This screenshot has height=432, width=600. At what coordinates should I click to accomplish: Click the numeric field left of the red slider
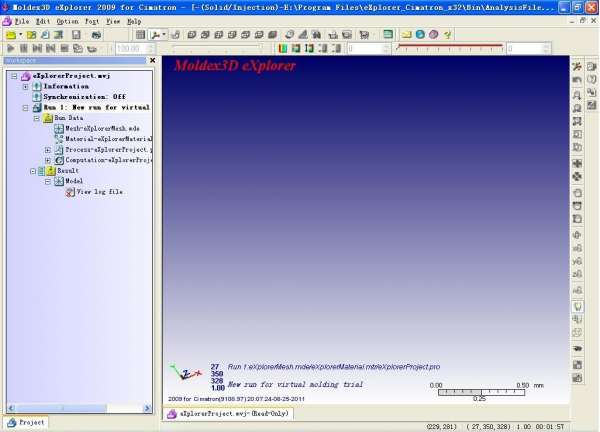[368, 49]
